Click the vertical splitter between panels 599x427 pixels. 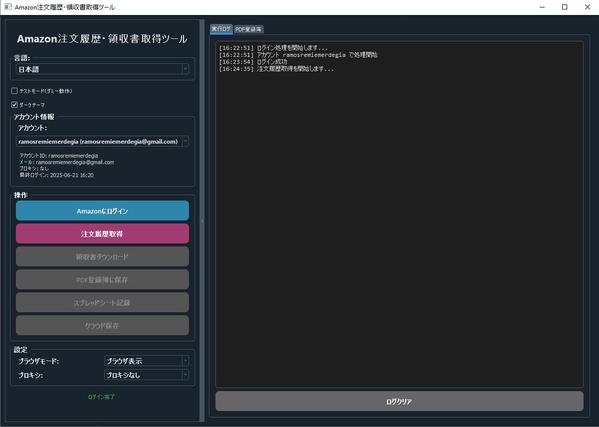point(202,220)
